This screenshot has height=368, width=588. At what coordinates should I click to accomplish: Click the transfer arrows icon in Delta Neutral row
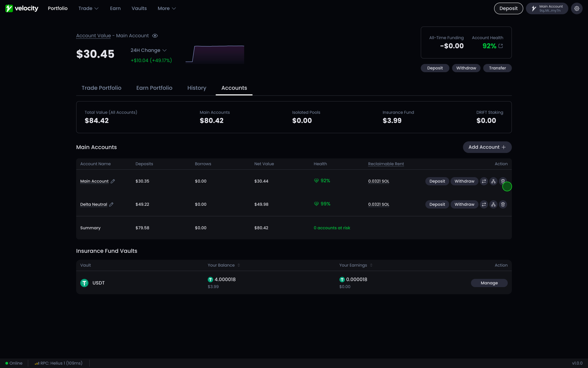pyautogui.click(x=484, y=204)
